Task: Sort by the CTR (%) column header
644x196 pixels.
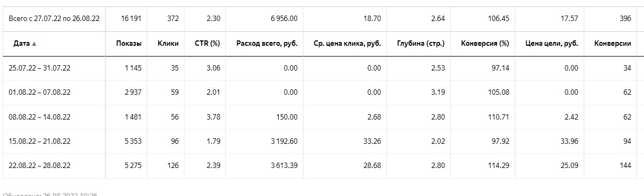Action: (x=208, y=44)
